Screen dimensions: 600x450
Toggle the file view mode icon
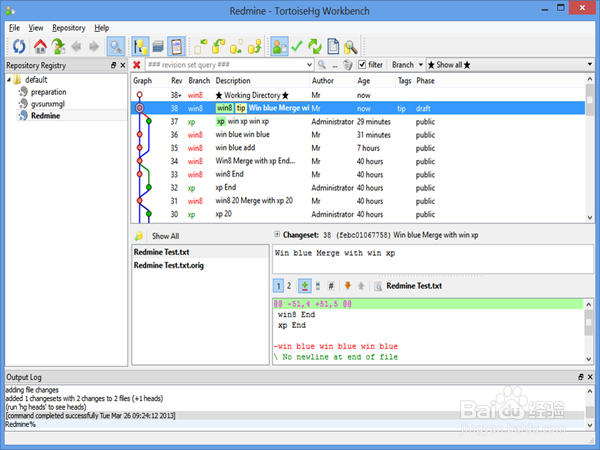pos(318,286)
